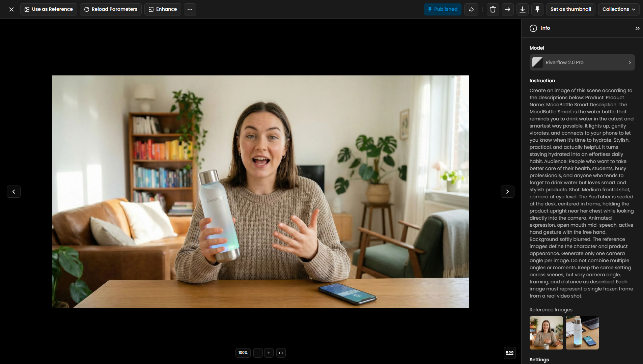
Task: Click the compare view icon beside zoom
Action: (281, 353)
